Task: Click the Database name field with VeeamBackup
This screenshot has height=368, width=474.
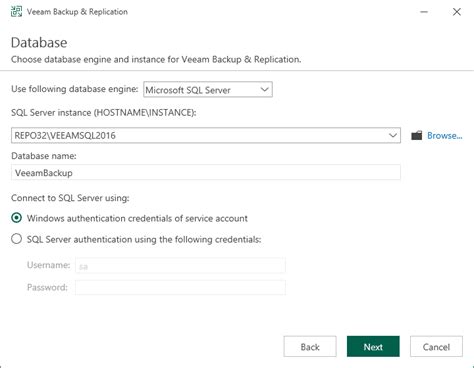Action: pyautogui.click(x=206, y=172)
